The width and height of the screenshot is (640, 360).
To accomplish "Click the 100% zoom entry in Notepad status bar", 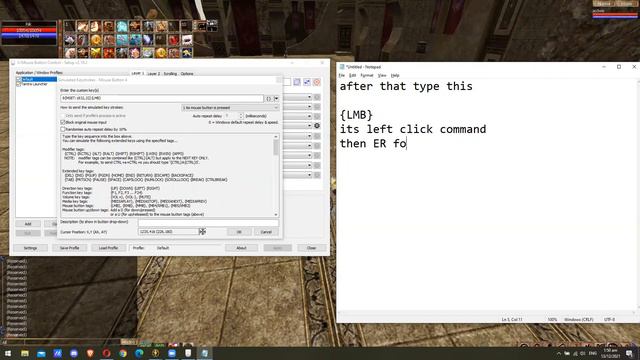I will (552, 320).
